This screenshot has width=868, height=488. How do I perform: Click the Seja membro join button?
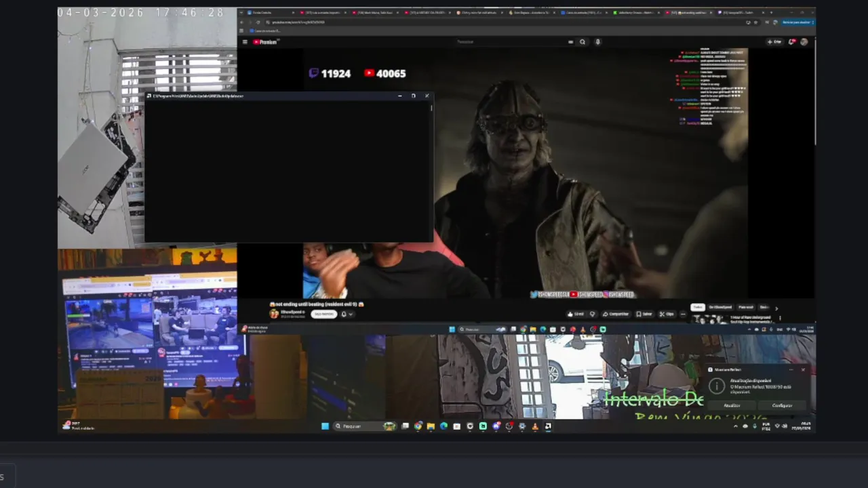[324, 314]
